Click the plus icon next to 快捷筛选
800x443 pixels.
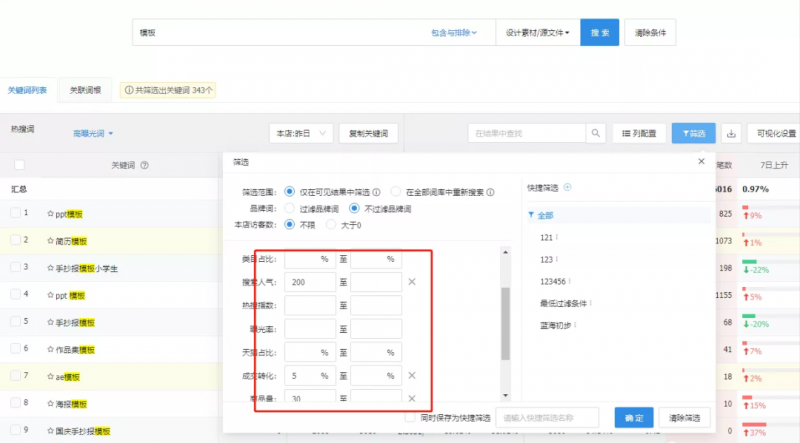click(567, 187)
